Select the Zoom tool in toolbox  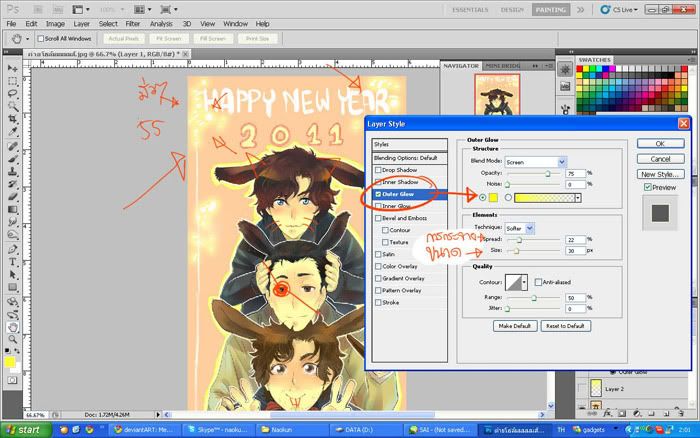(11, 339)
